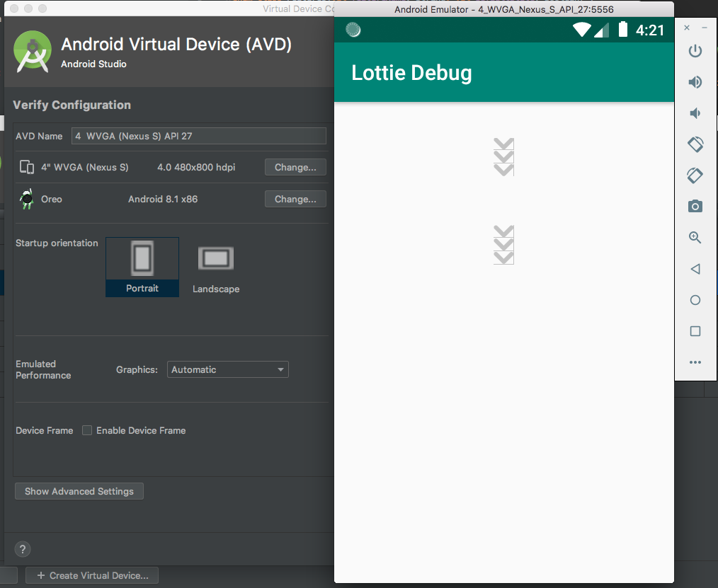Open the emulator Overview (recent apps) button
Viewport: 718px width, 588px height.
point(695,330)
